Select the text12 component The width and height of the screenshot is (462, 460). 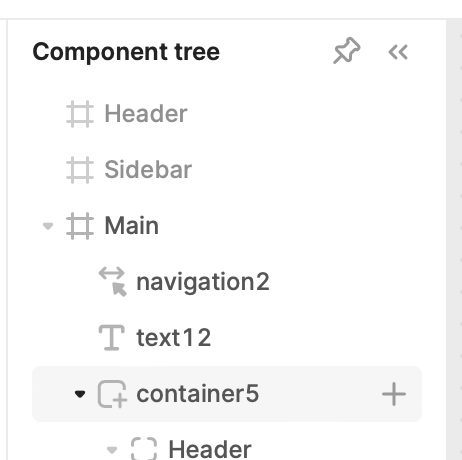click(x=174, y=338)
